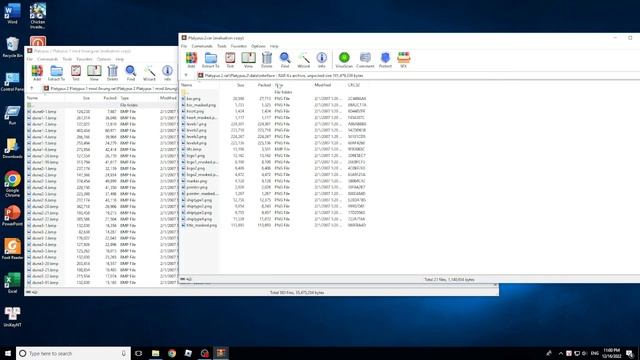The width and height of the screenshot is (640, 360).
Task: Click Add in the front WinRAR toolbar
Action: [x=191, y=60]
